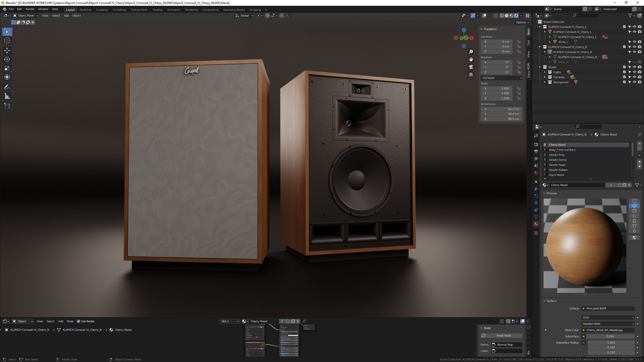Collapse the material Preview panel
This screenshot has width=644, height=362.
pyautogui.click(x=545, y=193)
